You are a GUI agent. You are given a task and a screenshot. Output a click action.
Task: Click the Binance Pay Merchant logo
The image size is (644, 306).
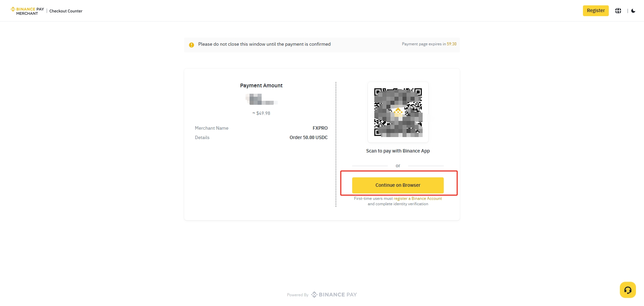(27, 11)
